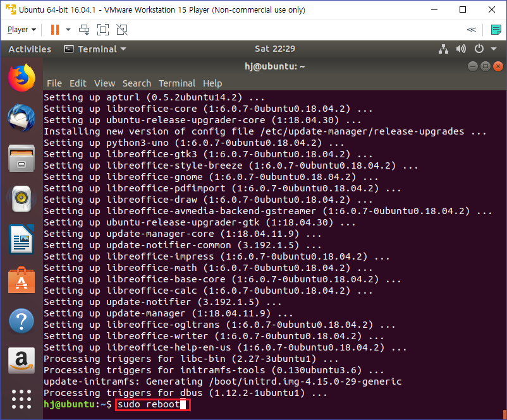Open the File menu in Terminal
This screenshot has height=420, width=507.
[x=54, y=83]
